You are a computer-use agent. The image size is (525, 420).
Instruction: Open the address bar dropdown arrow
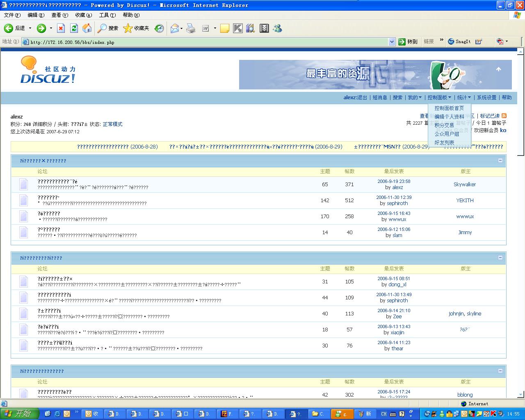pyautogui.click(x=392, y=42)
